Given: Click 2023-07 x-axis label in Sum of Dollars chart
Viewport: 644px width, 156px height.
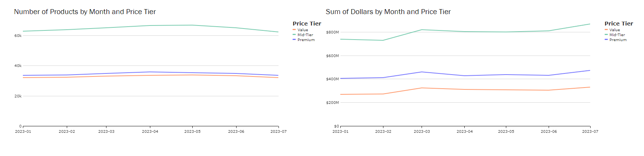Looking at the screenshot, I should pyautogui.click(x=590, y=132).
